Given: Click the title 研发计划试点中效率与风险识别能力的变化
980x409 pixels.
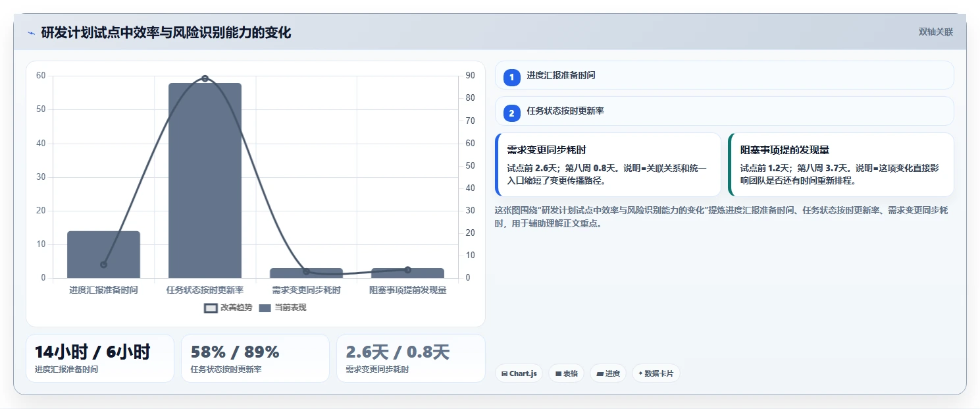Looking at the screenshot, I should [166, 32].
